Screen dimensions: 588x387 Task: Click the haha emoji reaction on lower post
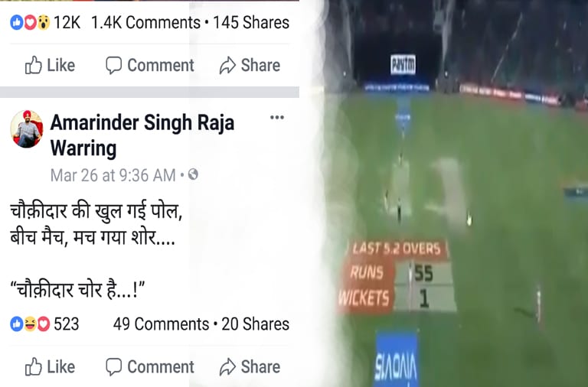(x=30, y=324)
